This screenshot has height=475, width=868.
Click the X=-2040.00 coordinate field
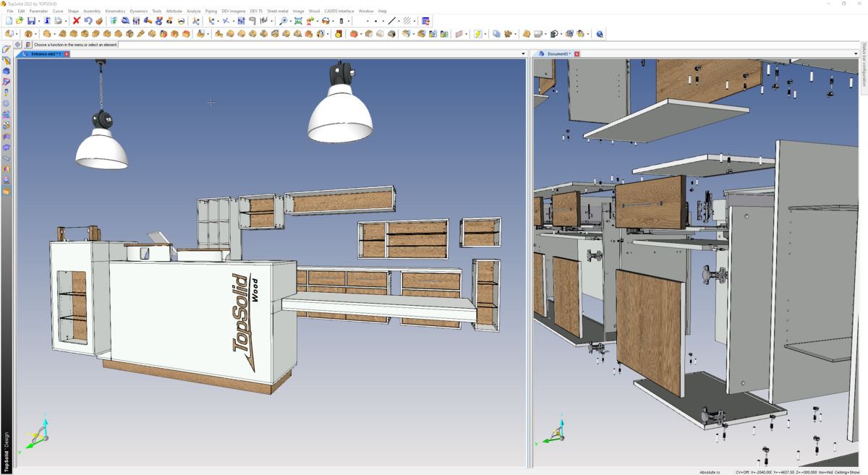pos(761,472)
